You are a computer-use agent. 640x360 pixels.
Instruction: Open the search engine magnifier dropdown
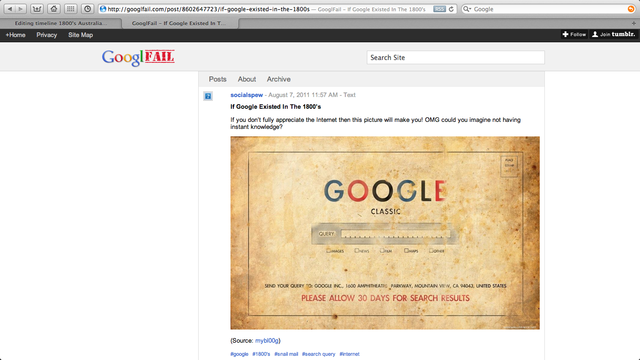point(467,9)
